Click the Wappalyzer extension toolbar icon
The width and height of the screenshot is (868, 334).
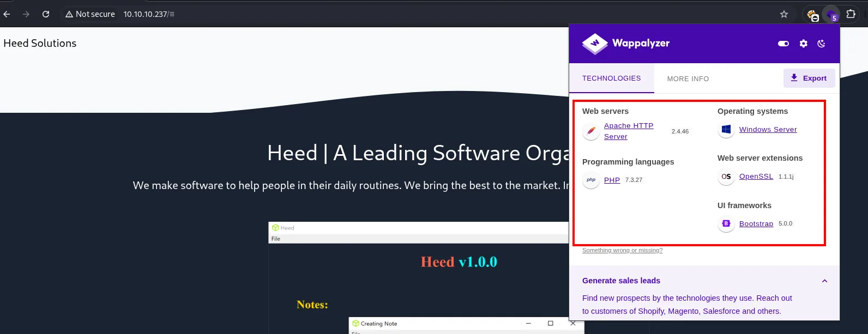831,15
